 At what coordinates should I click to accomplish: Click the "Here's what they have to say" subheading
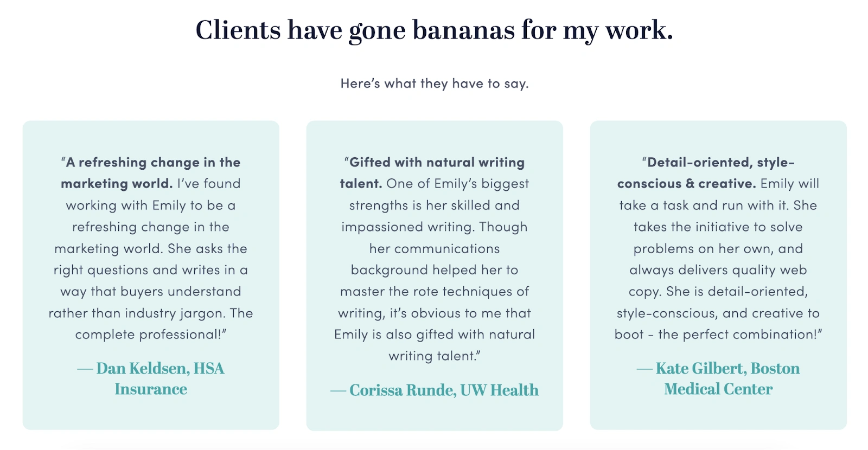click(434, 83)
